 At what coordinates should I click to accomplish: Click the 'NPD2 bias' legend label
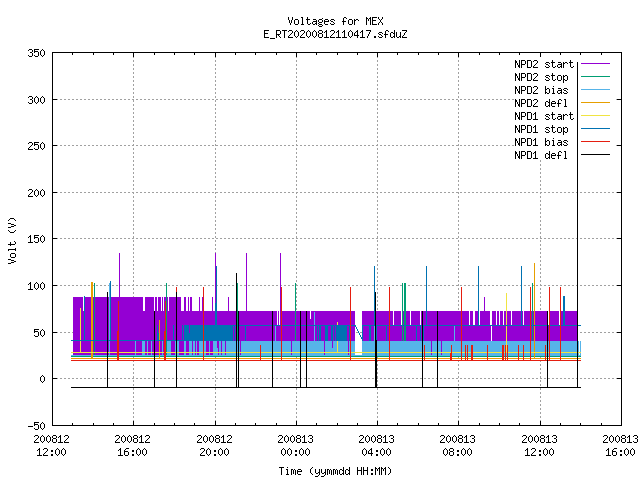tap(541, 90)
